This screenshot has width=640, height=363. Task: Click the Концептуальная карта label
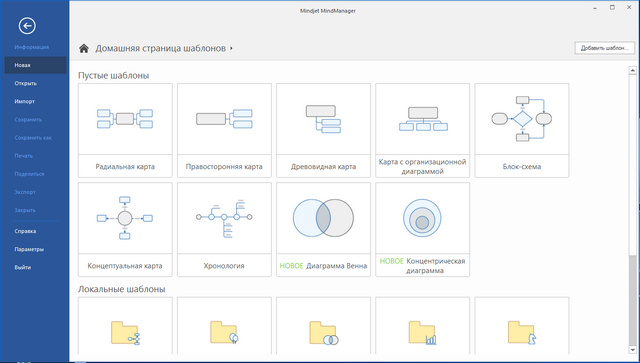click(125, 266)
